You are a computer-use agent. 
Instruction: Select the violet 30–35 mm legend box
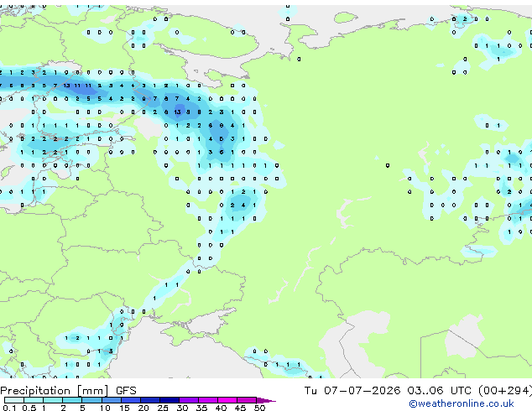(x=189, y=400)
